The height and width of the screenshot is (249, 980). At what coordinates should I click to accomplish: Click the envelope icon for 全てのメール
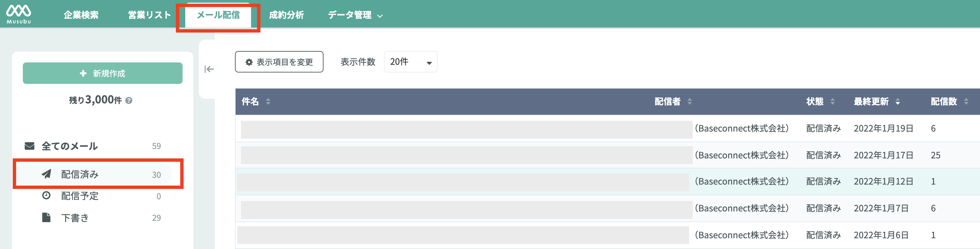click(30, 146)
